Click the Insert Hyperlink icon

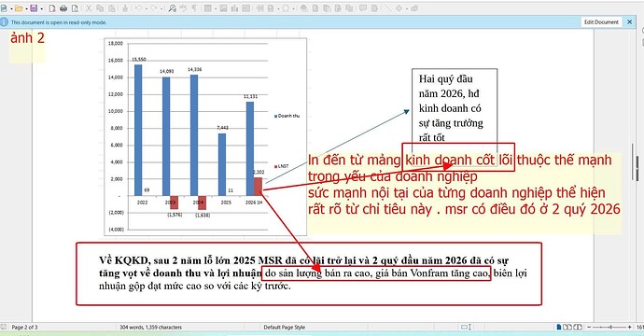[303, 8]
